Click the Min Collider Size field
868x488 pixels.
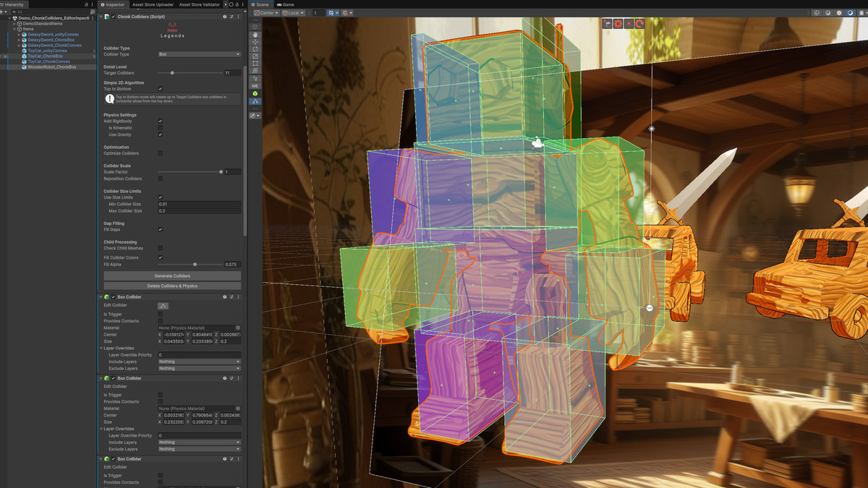click(x=200, y=205)
